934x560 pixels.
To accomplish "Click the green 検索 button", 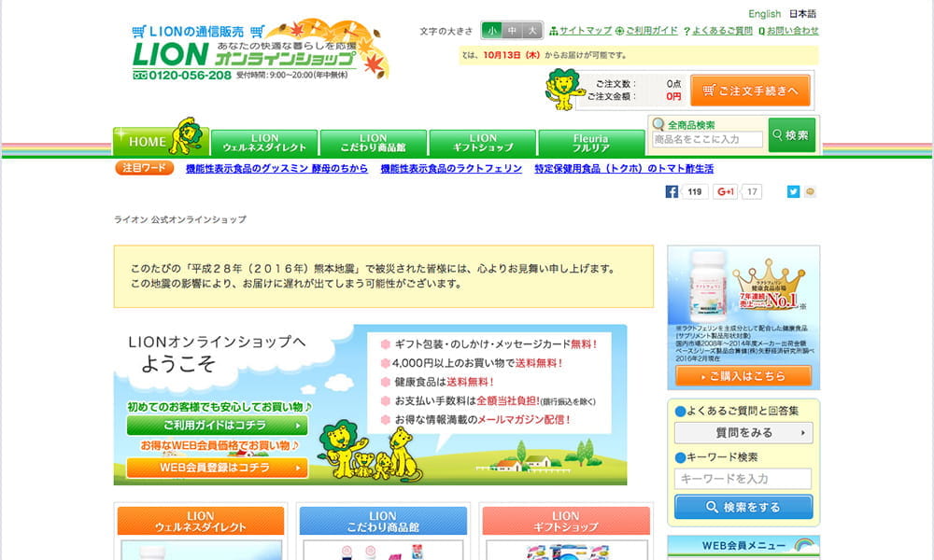I will point(792,135).
